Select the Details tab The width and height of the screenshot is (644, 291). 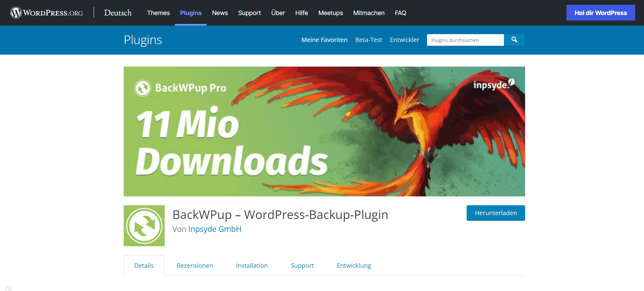tap(144, 265)
